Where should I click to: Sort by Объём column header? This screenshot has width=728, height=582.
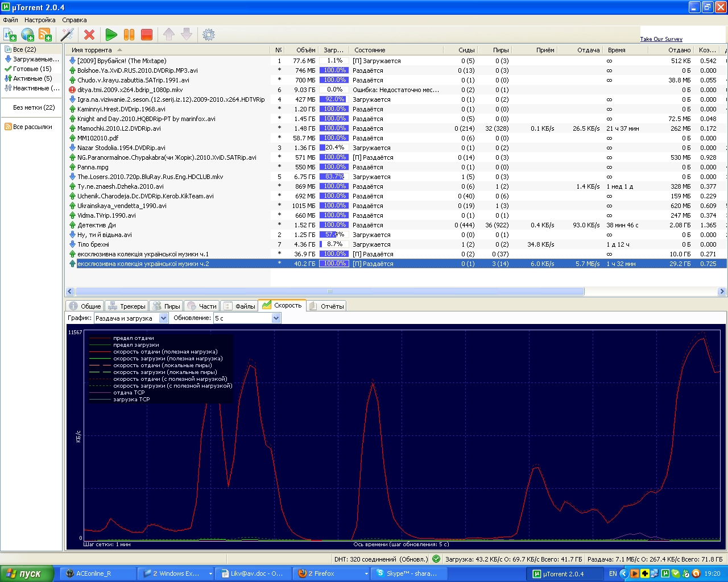301,50
